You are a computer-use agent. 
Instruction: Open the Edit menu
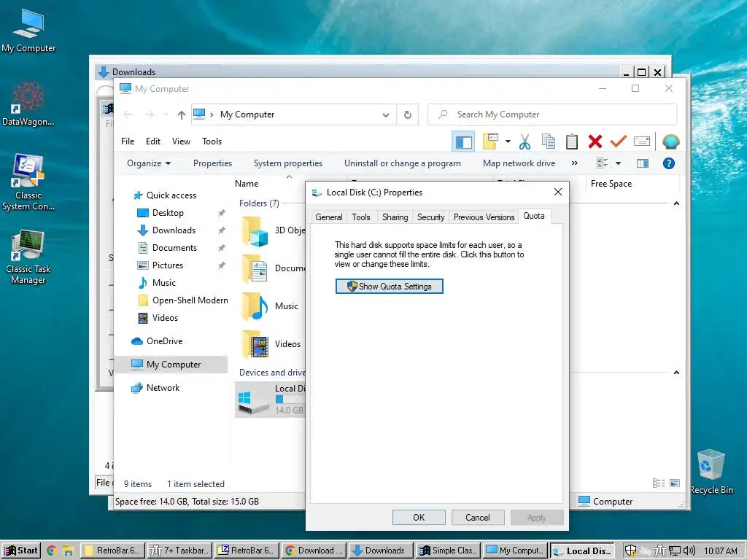tap(153, 141)
